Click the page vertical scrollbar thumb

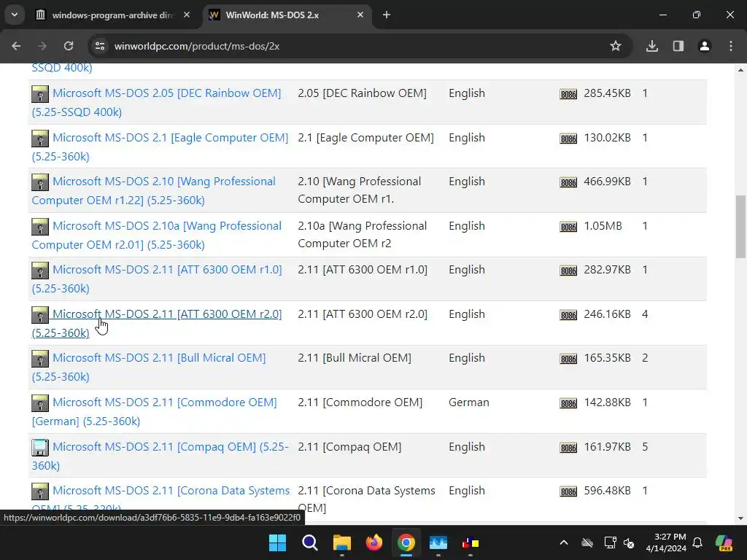coord(740,227)
